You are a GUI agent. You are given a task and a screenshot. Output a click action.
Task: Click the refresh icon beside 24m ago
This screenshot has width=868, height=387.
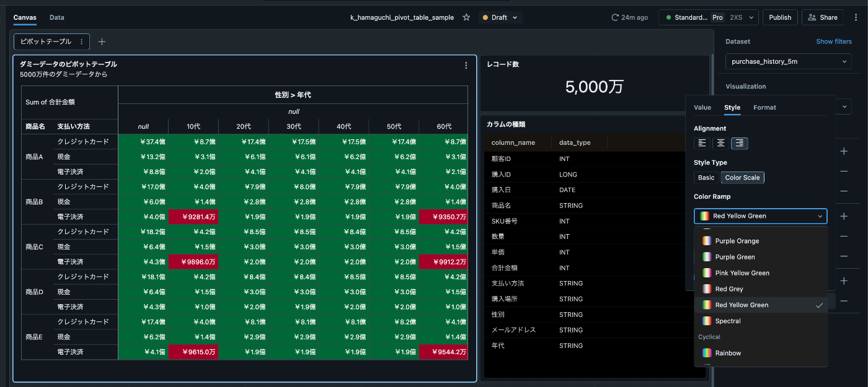(615, 17)
